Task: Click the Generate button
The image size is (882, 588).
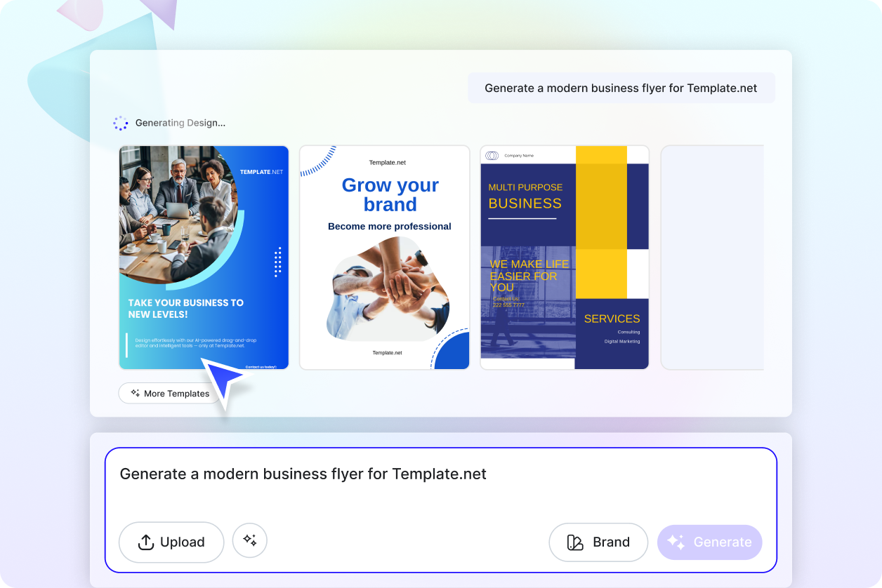Action: [709, 542]
